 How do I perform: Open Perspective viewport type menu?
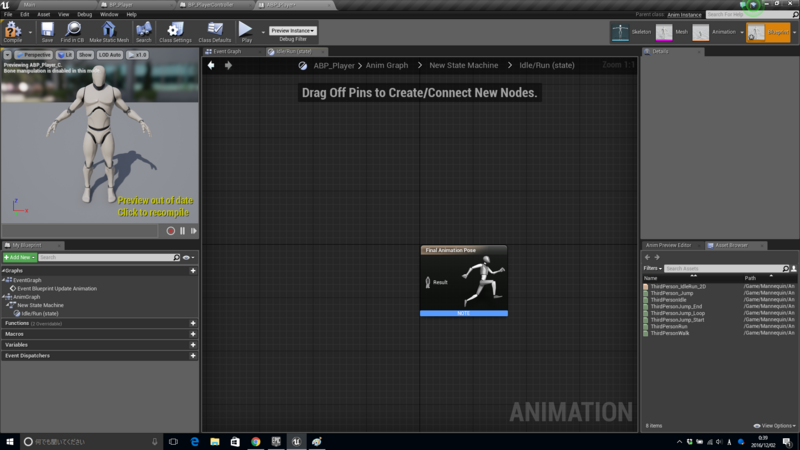[34, 55]
